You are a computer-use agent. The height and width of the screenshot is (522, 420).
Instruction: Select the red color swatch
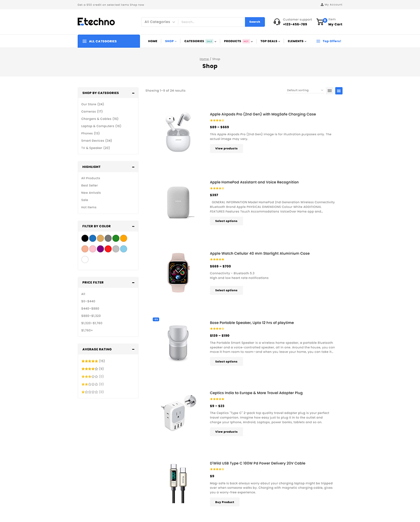pyautogui.click(x=108, y=249)
